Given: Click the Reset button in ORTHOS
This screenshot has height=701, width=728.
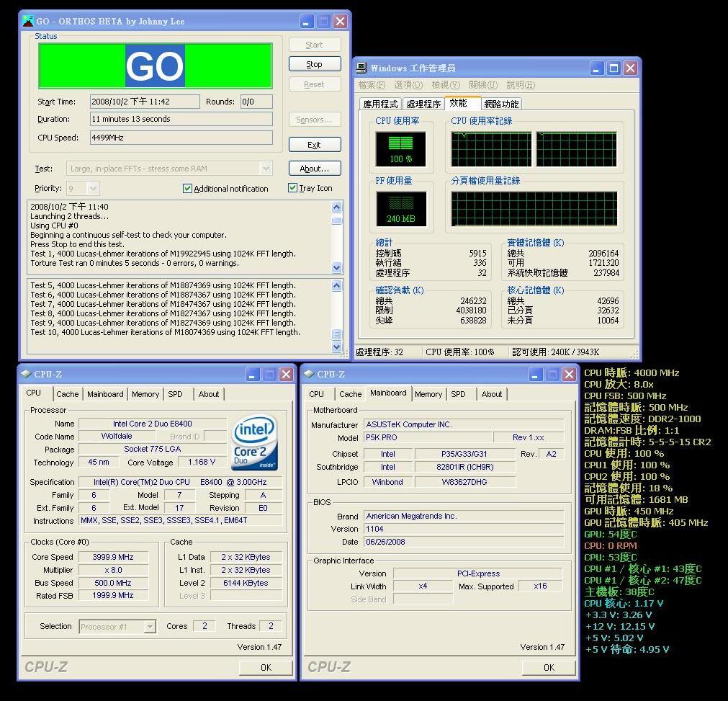Looking at the screenshot, I should 315,84.
